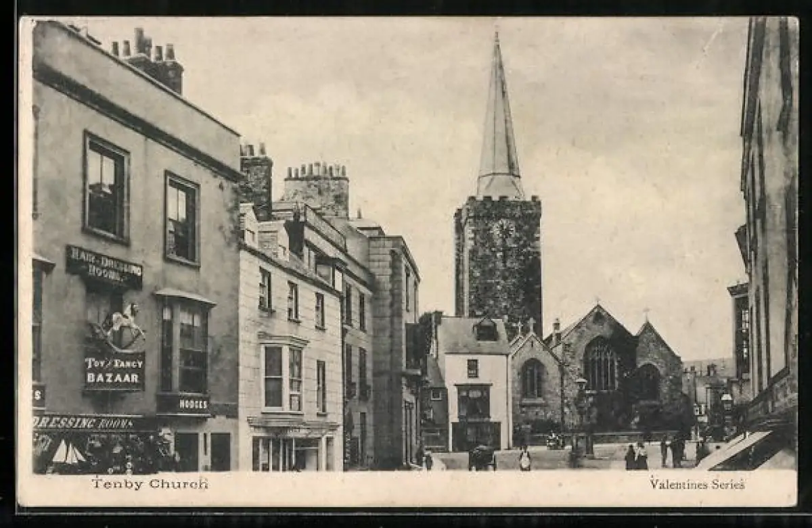The height and width of the screenshot is (528, 812).
Task: Click the large arched window of the church
Action: pyautogui.click(x=600, y=365)
